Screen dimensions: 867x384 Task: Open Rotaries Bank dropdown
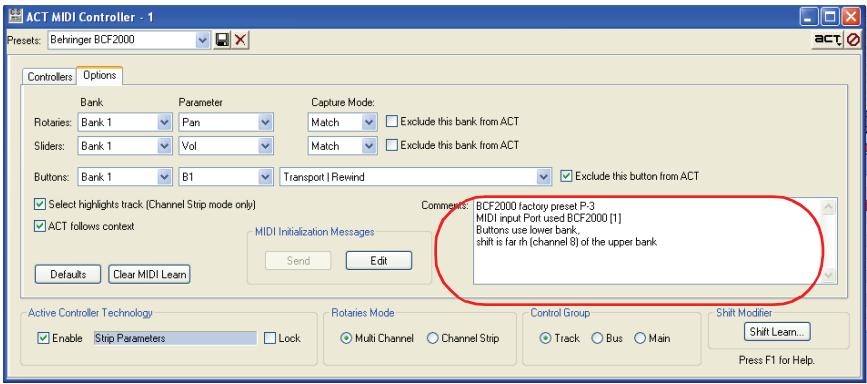coord(164,122)
